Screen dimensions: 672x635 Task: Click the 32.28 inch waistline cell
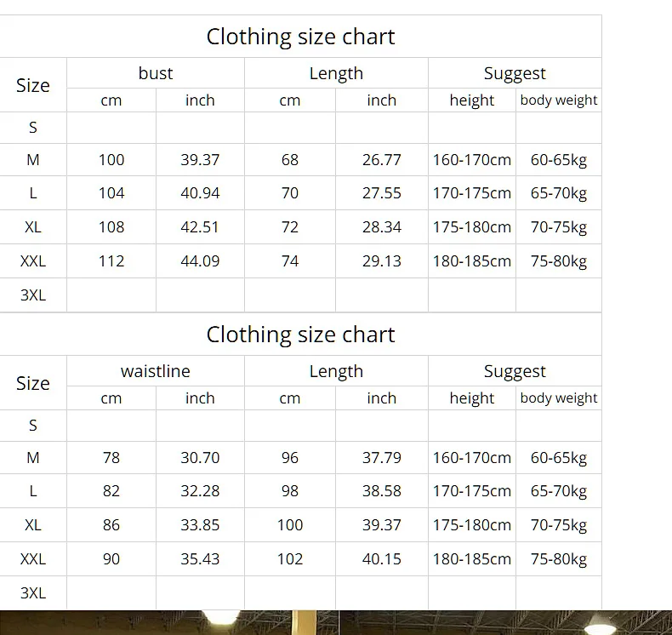(200, 491)
